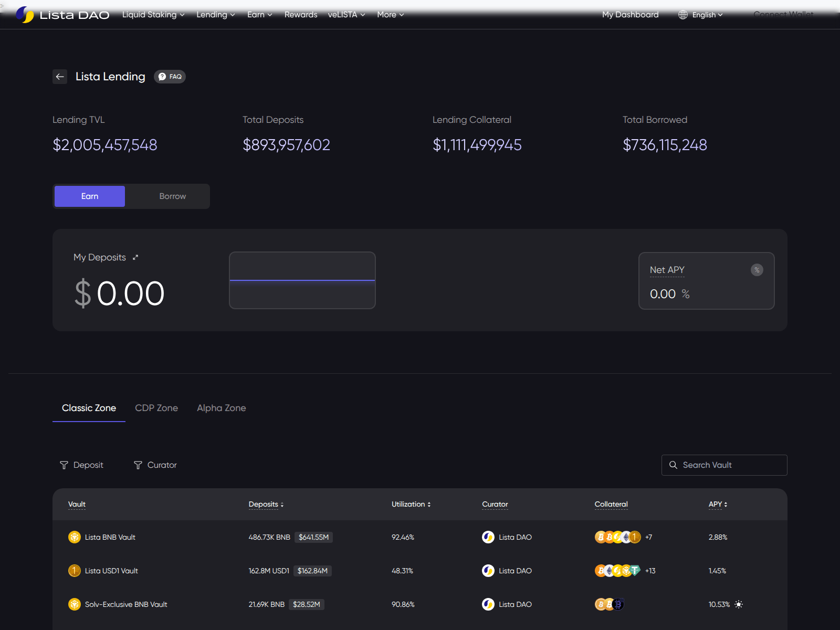Sort the table by APY
Viewport: 840px width, 630px height.
click(718, 505)
